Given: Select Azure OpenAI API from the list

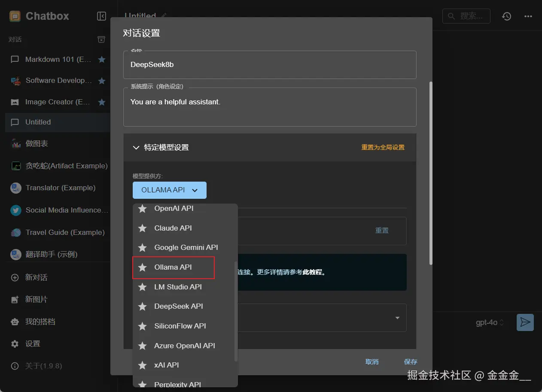Looking at the screenshot, I should tap(185, 346).
